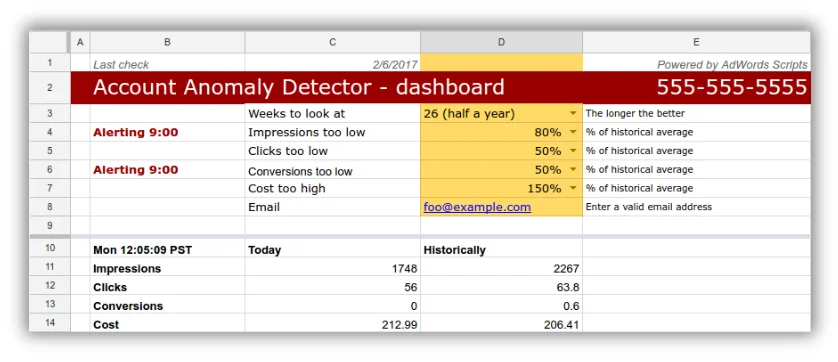Select column E header

click(696, 42)
